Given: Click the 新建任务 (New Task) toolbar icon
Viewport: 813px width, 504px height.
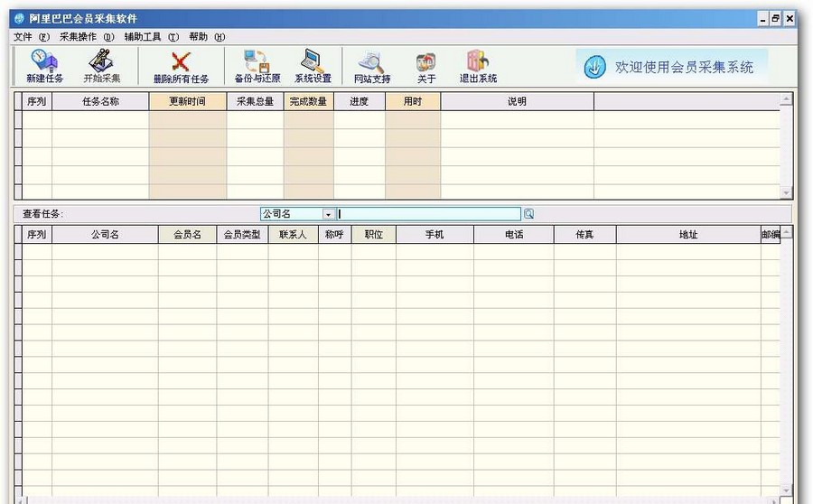Looking at the screenshot, I should point(44,66).
